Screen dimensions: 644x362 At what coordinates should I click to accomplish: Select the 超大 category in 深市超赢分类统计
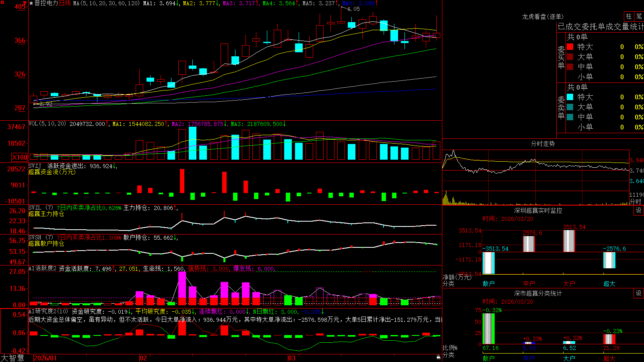[x=609, y=358]
